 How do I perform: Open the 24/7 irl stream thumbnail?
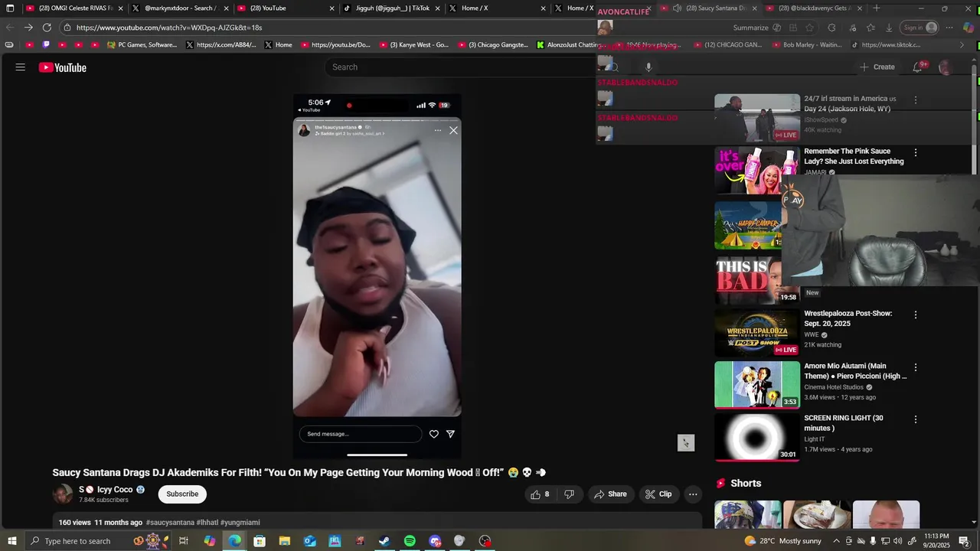pyautogui.click(x=757, y=118)
